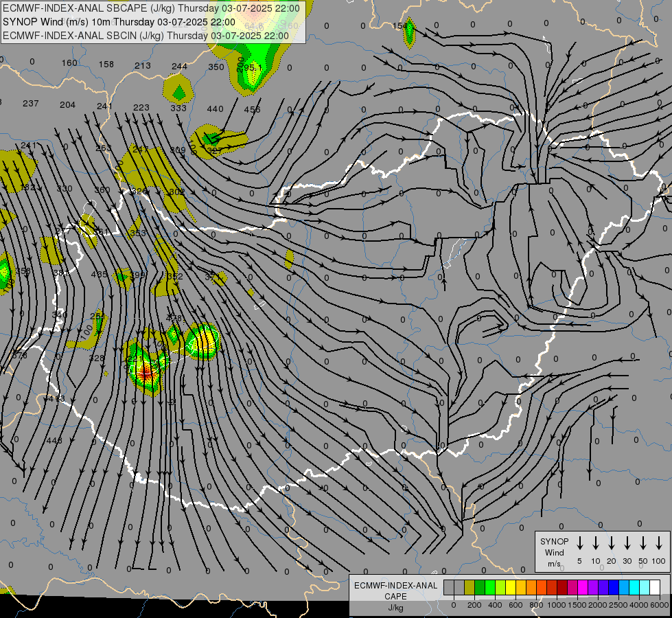The width and height of the screenshot is (672, 618).
Task: Click the '4000' tick on color scale
Action: (639, 605)
